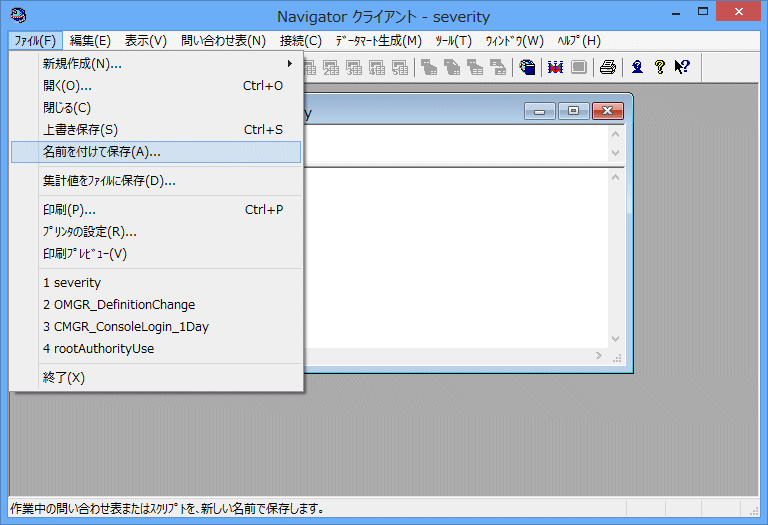Click the layout 3 toolbar icon
Screen dimensions: 768x525
click(x=354, y=67)
